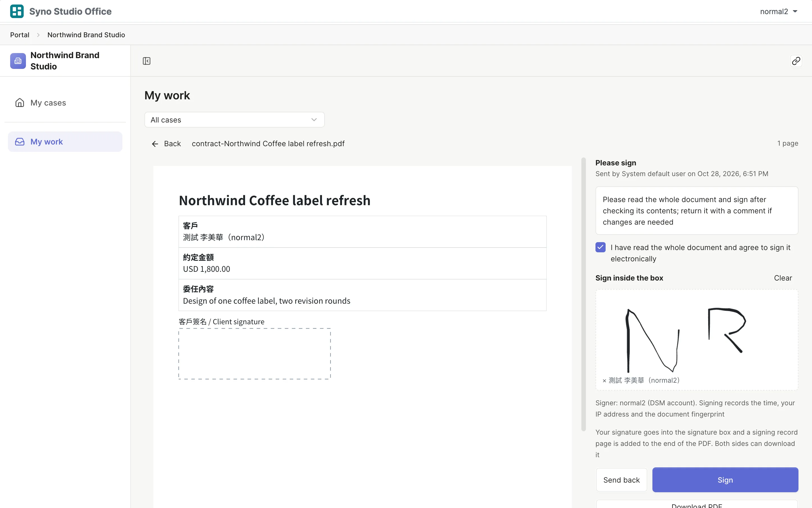812x508 pixels.
Task: Click the 'Sign inside the box' label
Action: click(x=629, y=278)
